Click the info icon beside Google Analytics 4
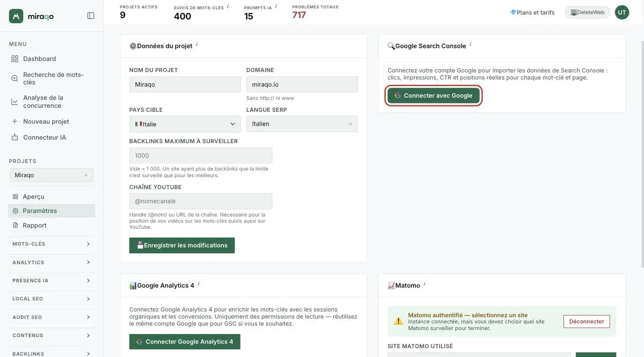This screenshot has width=644, height=357. [199, 284]
